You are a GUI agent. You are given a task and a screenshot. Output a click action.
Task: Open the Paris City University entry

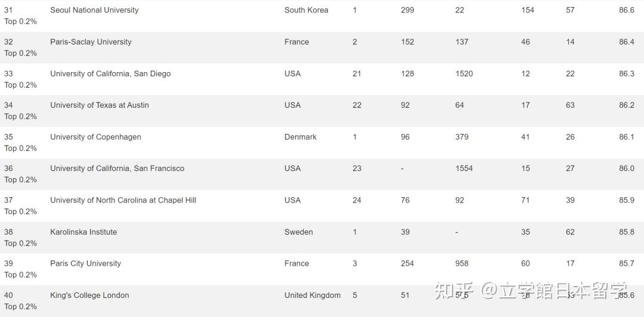[85, 263]
